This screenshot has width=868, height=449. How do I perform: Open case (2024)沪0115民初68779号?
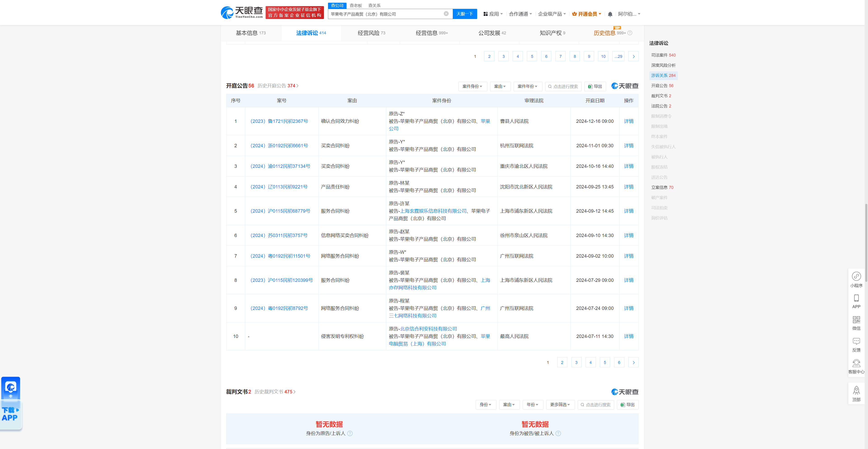click(280, 211)
